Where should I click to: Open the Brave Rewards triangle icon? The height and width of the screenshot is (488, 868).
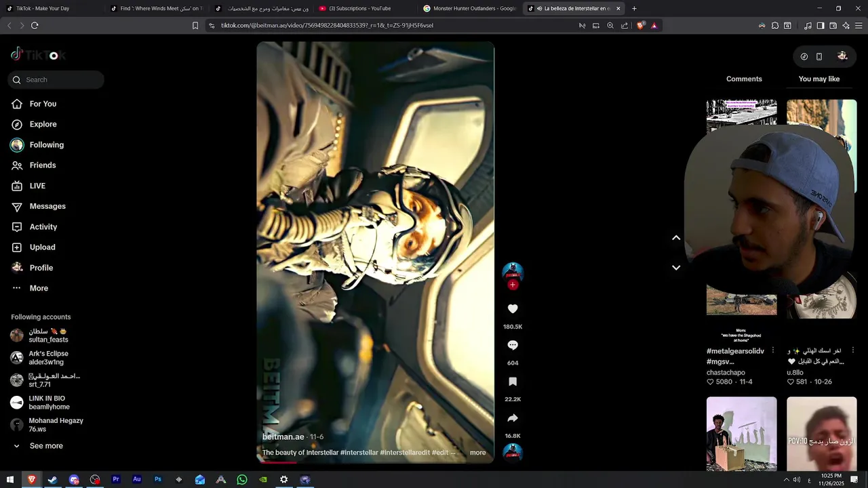654,26
